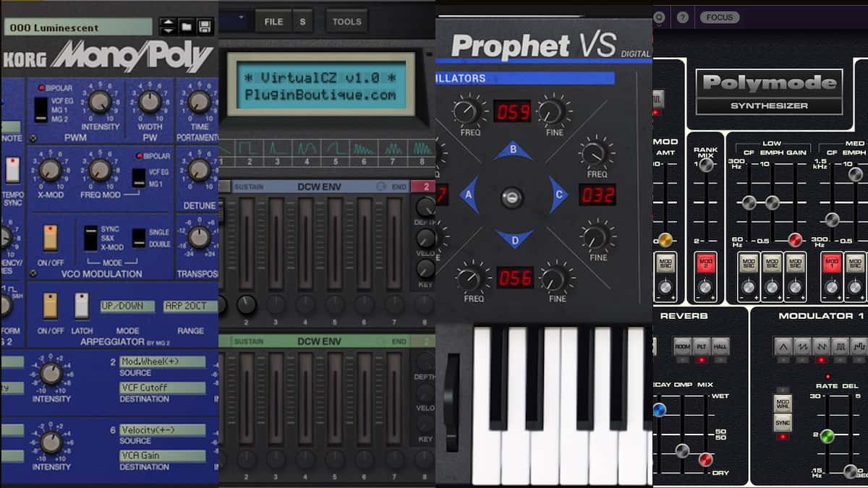Viewport: 868px width, 488px height.
Task: Click the blue DECAY slider in Reverb
Action: pos(658,410)
